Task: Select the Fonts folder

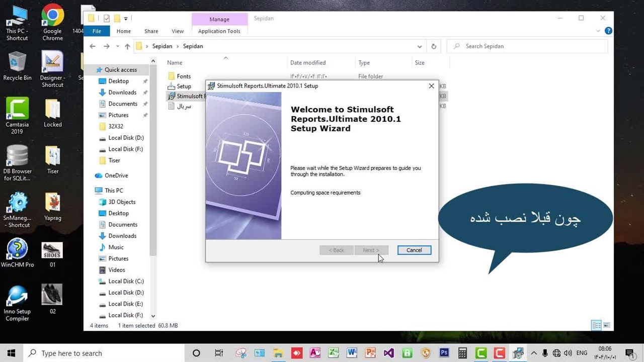Action: (x=184, y=76)
